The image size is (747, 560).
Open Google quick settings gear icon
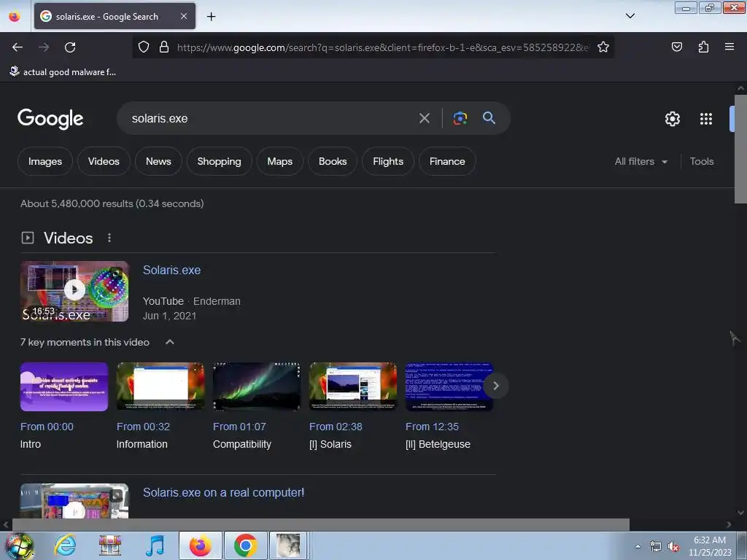click(672, 119)
